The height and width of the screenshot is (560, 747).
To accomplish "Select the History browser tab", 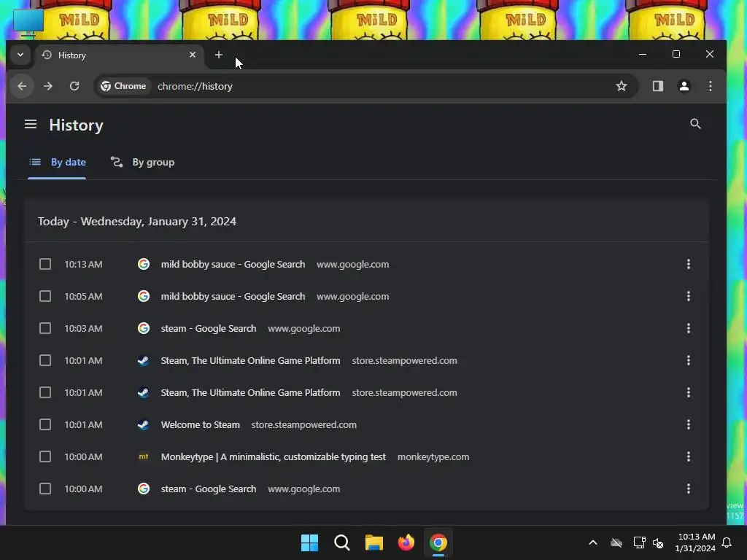I will click(x=119, y=55).
